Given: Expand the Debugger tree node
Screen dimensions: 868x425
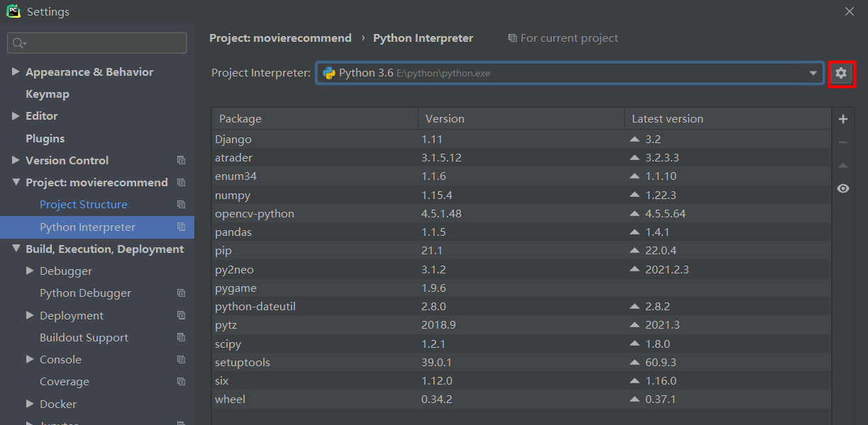Looking at the screenshot, I should [30, 271].
